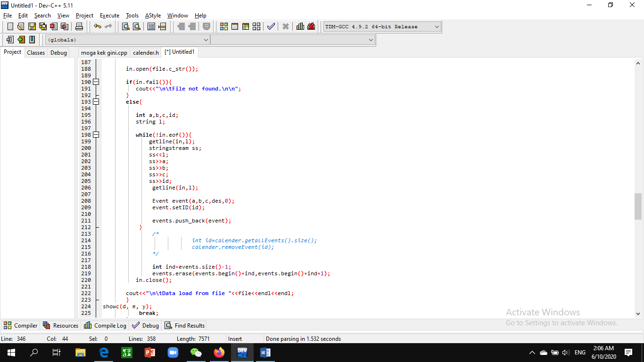
Task: Click the Insert icon in second toolbar row
Action: click(x=10, y=40)
